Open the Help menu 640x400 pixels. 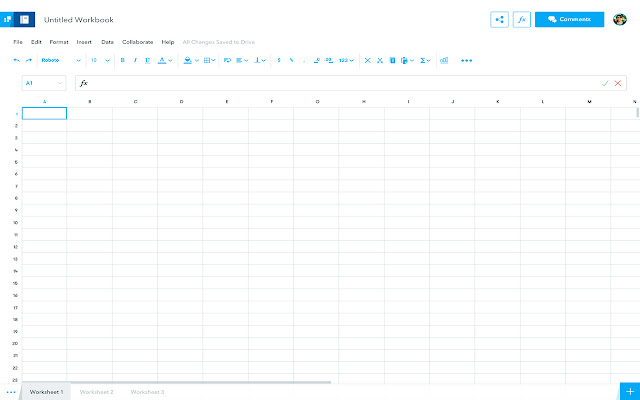168,42
